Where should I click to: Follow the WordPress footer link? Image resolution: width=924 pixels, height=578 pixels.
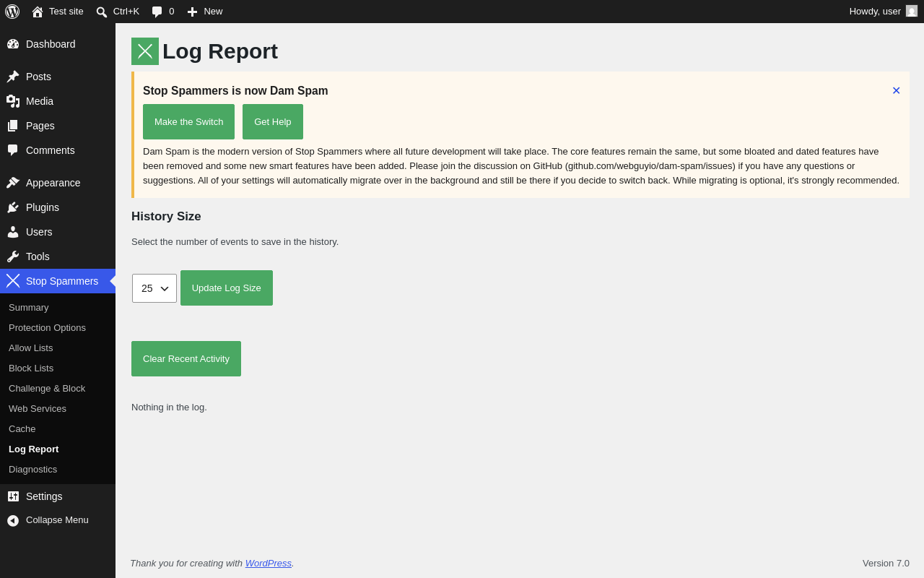(269, 563)
